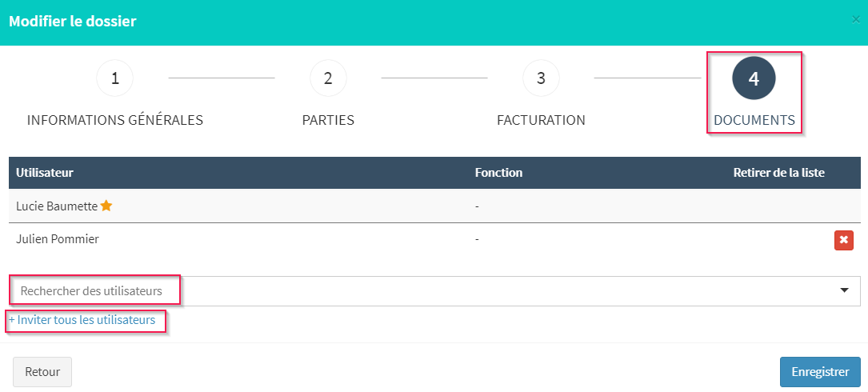Go to step 1 circle
The height and width of the screenshot is (392, 868).
click(x=115, y=78)
